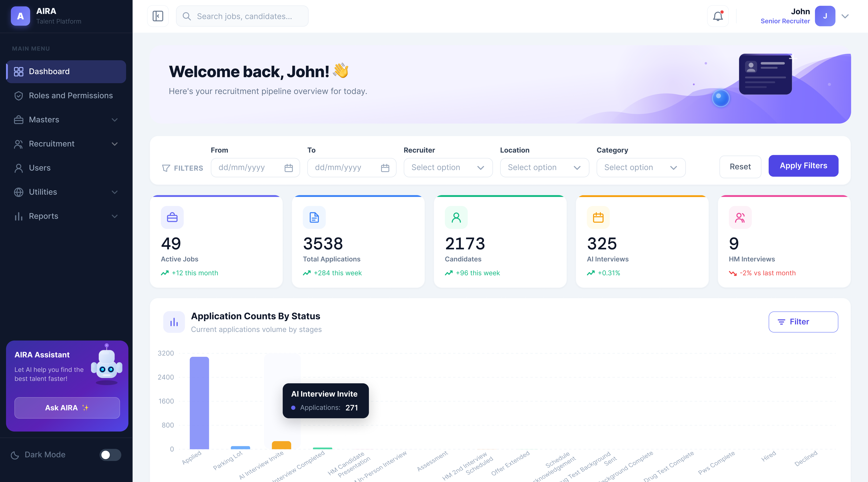
Task: Expand the Masters menu chevron
Action: point(115,120)
